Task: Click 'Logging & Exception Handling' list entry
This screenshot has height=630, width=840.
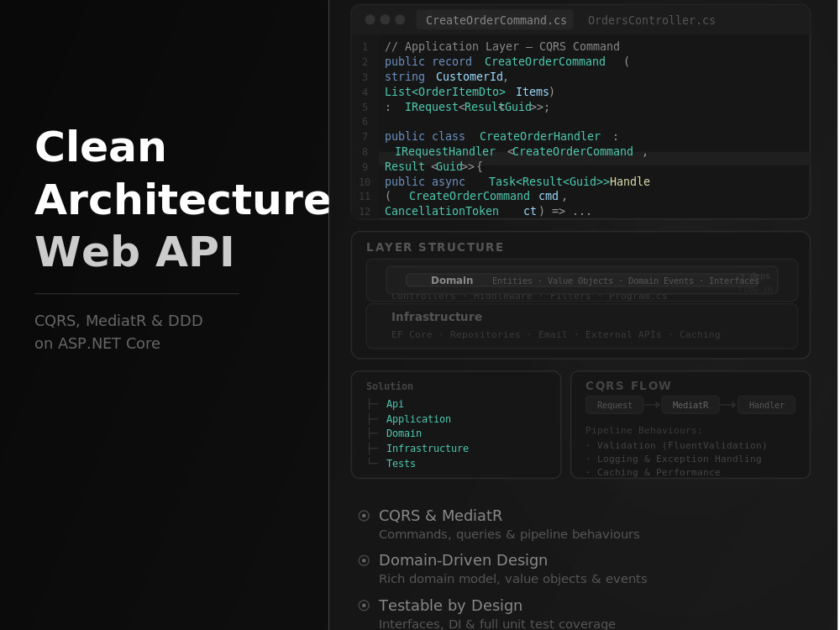Action: click(x=680, y=459)
